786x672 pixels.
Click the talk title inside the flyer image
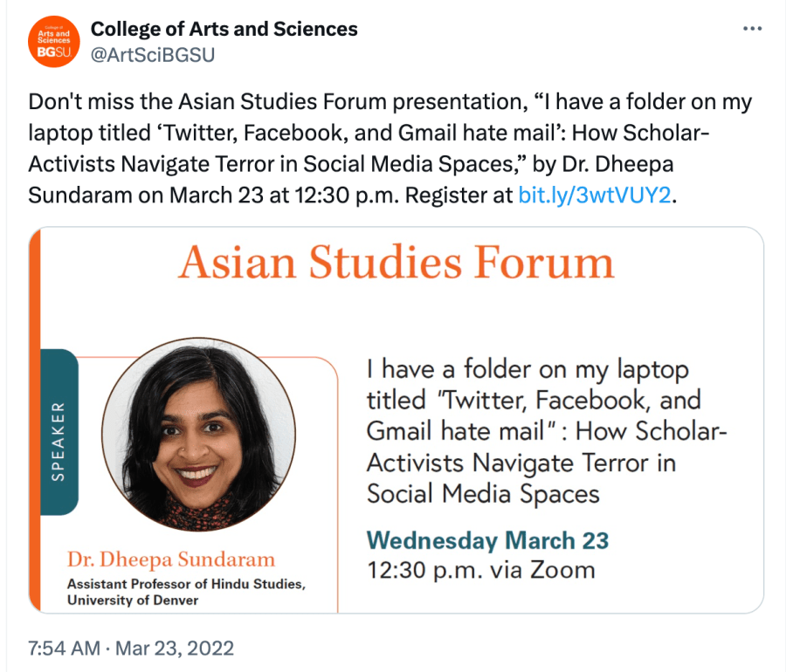click(546, 431)
